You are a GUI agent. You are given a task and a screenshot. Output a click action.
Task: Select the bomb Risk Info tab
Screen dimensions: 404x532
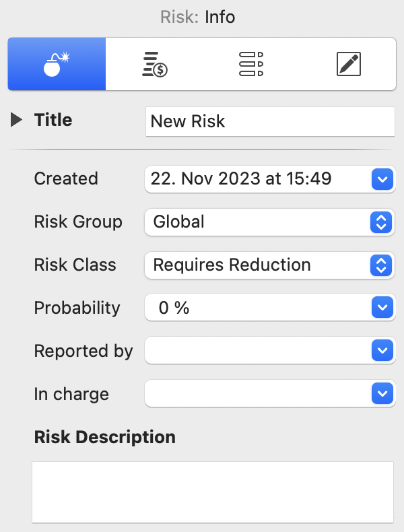(x=57, y=64)
